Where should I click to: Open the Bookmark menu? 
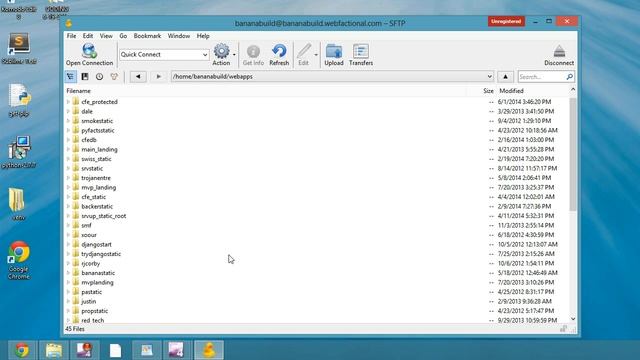pos(147,36)
